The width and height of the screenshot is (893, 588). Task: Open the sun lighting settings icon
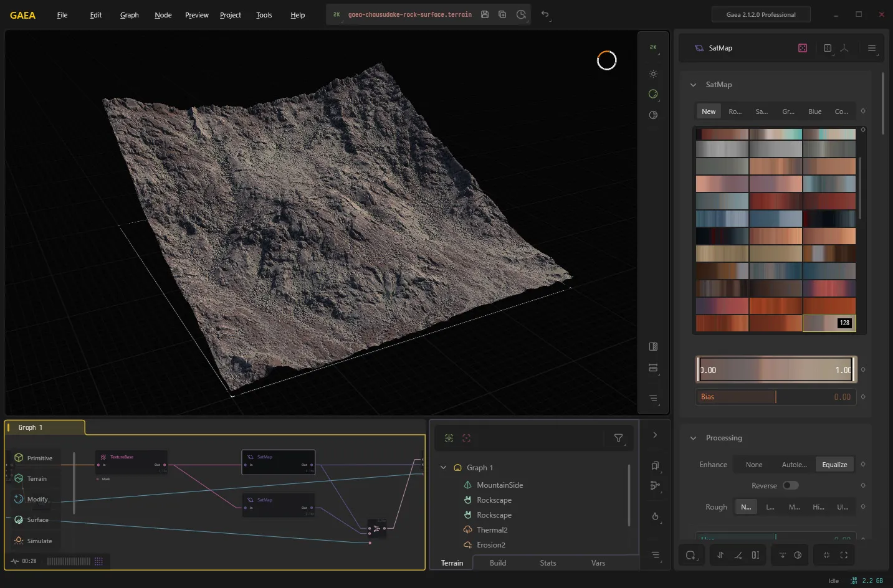point(653,73)
